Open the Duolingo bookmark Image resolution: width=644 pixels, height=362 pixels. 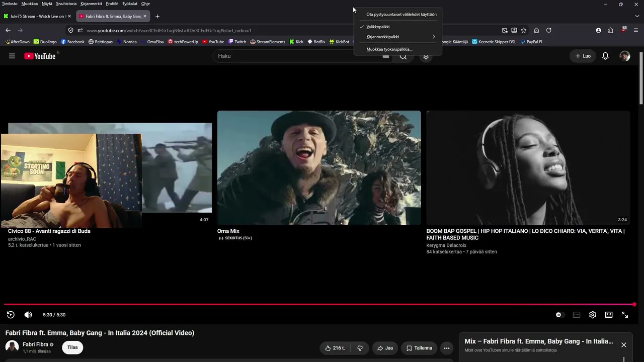[45, 42]
